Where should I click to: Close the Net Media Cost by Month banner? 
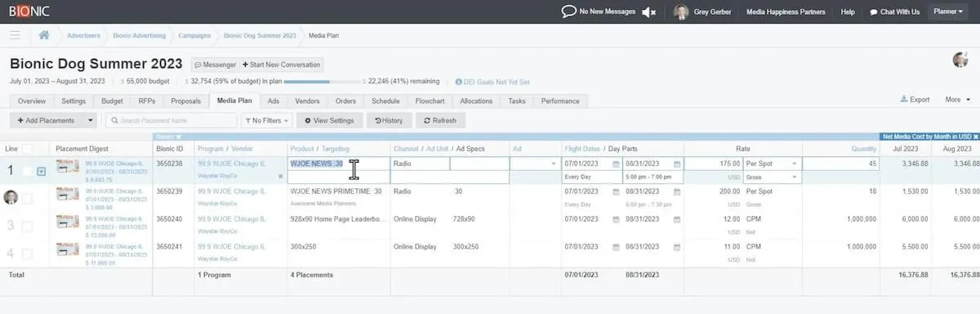[976, 137]
